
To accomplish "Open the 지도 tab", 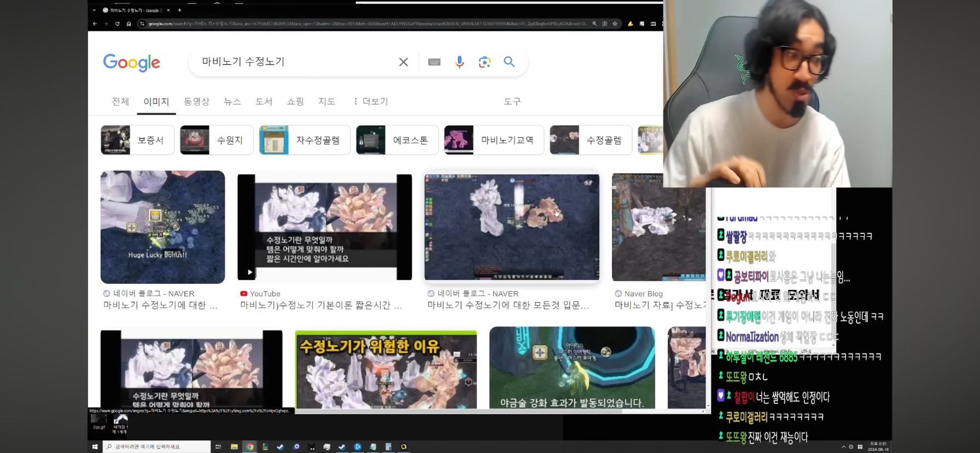I will 326,101.
